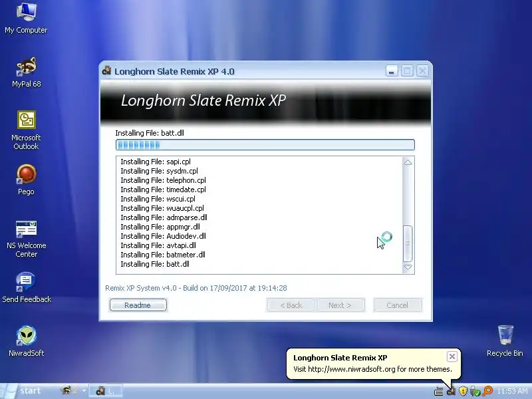Viewport: 532px width, 399px height.
Task: Select the log line 'Installing File: admparse.dll'
Action: [164, 217]
